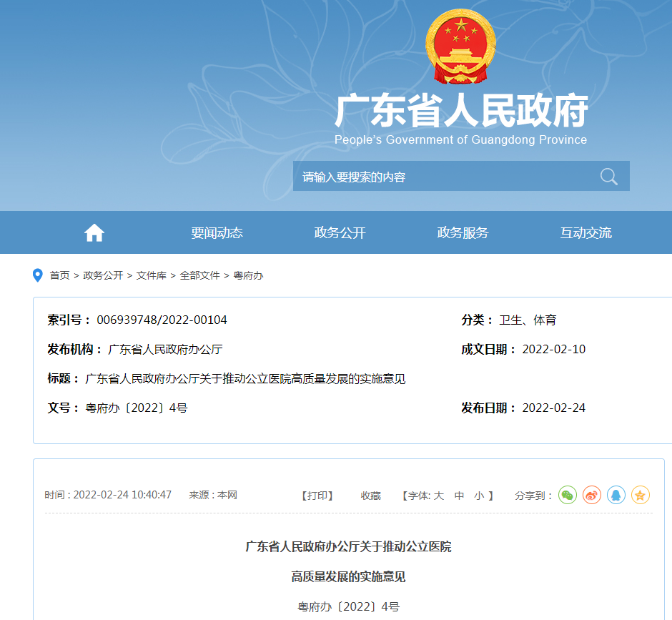Go to 粤府办 in breadcrumb
The width and height of the screenshot is (672, 620).
(248, 275)
